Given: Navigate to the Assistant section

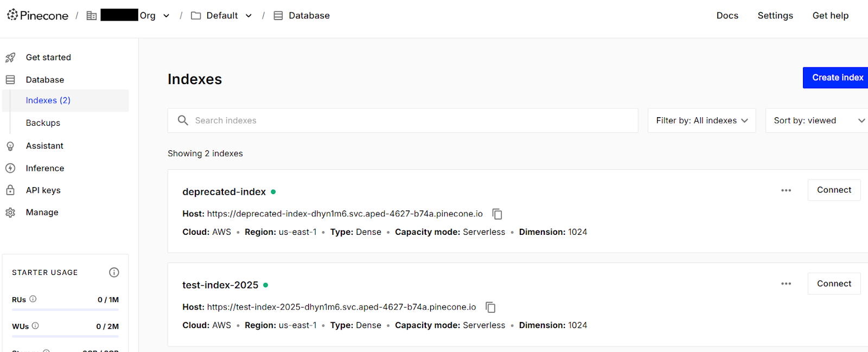Looking at the screenshot, I should 44,146.
